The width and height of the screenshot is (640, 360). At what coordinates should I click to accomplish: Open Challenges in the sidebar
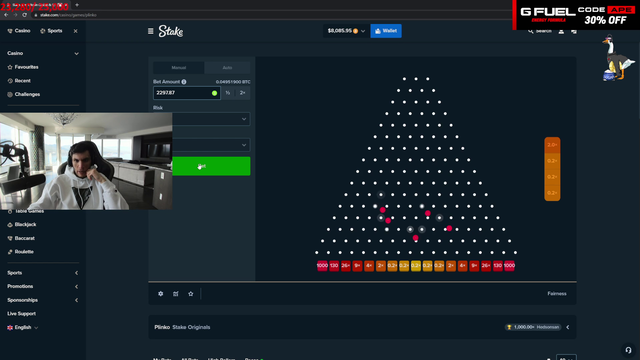tap(24, 94)
